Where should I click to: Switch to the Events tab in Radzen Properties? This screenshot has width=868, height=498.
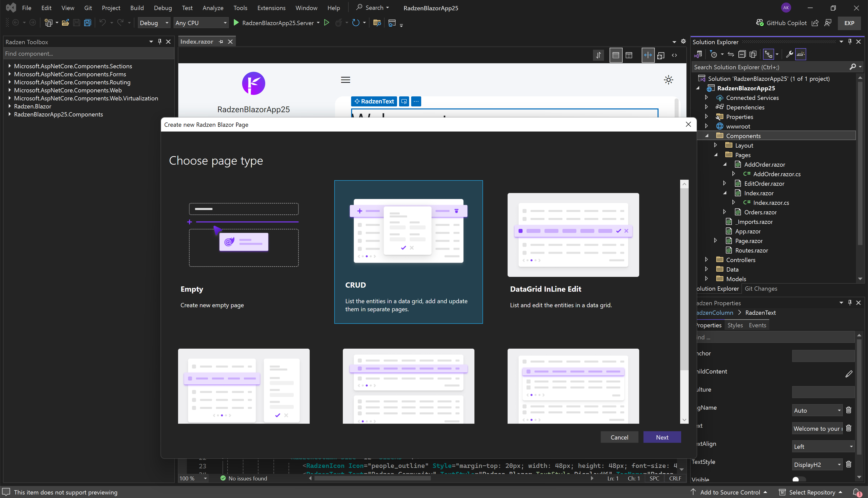point(757,325)
